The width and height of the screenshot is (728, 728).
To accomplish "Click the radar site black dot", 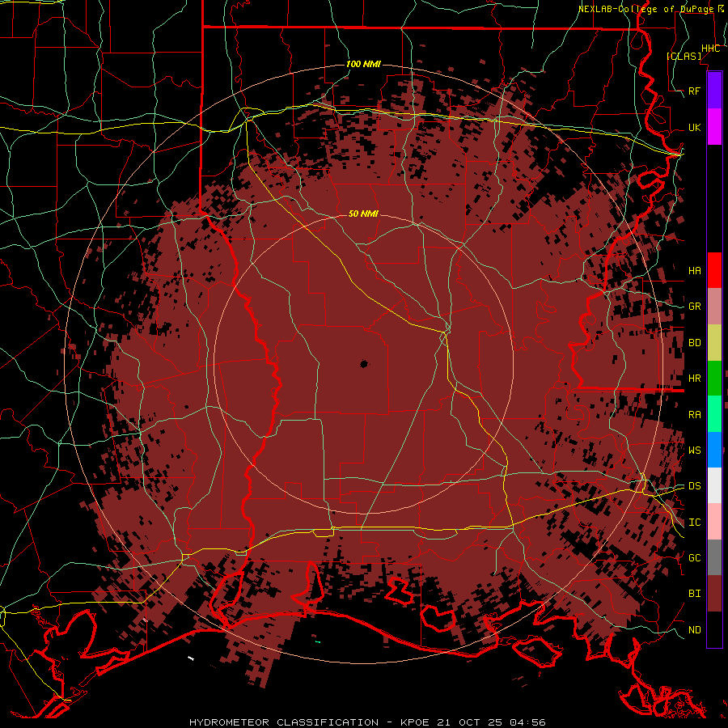I will [x=363, y=364].
